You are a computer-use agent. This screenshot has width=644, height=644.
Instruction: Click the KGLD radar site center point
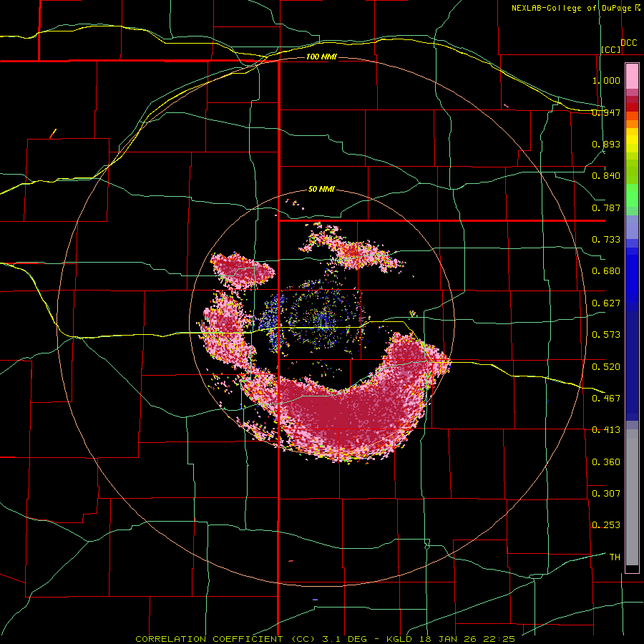(321, 323)
